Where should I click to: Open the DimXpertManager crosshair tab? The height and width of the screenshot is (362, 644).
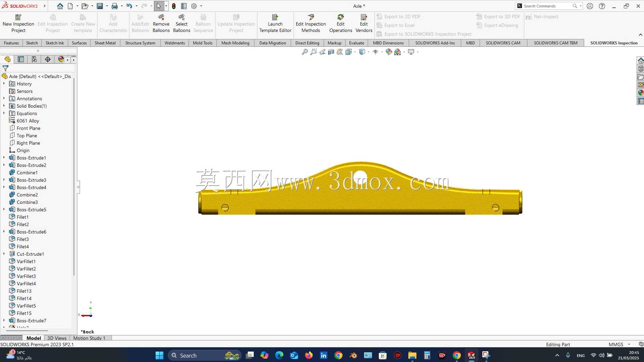click(48, 60)
